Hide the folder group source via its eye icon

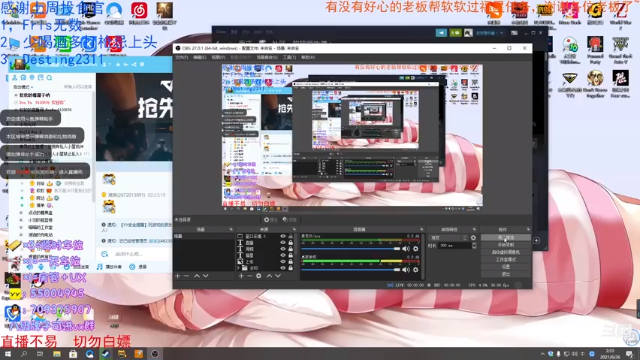(x=283, y=268)
